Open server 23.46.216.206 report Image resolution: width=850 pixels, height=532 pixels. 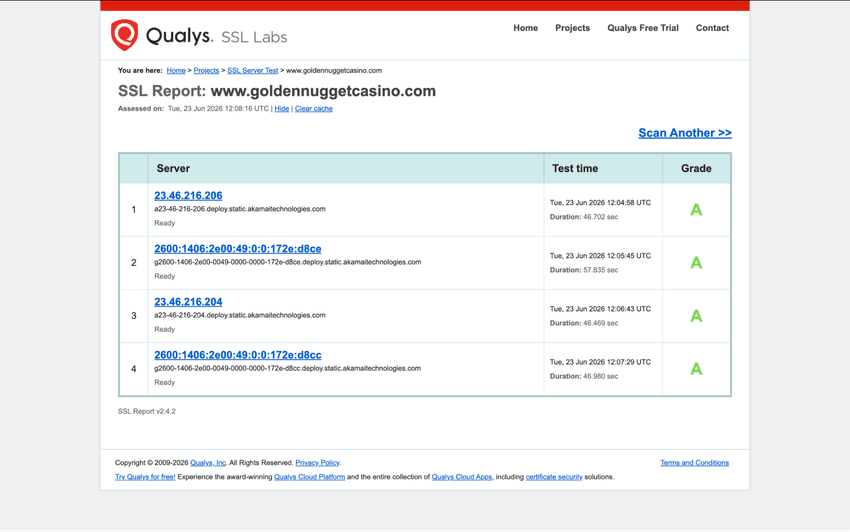pos(188,195)
